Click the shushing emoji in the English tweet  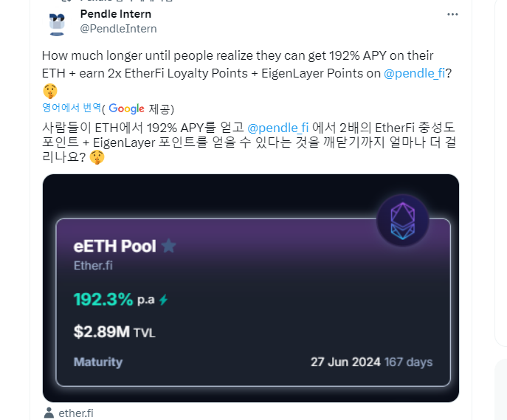[x=50, y=91]
